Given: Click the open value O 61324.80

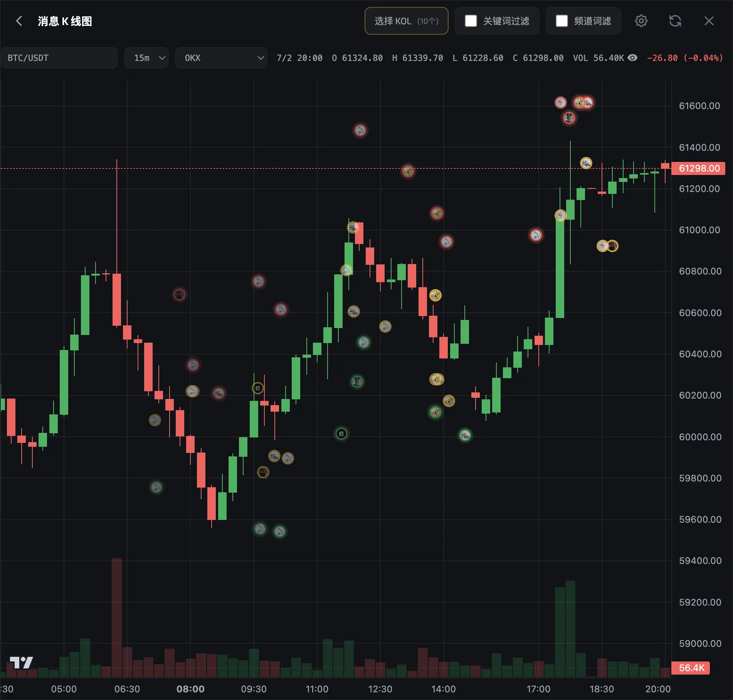Looking at the screenshot, I should pyautogui.click(x=357, y=58).
